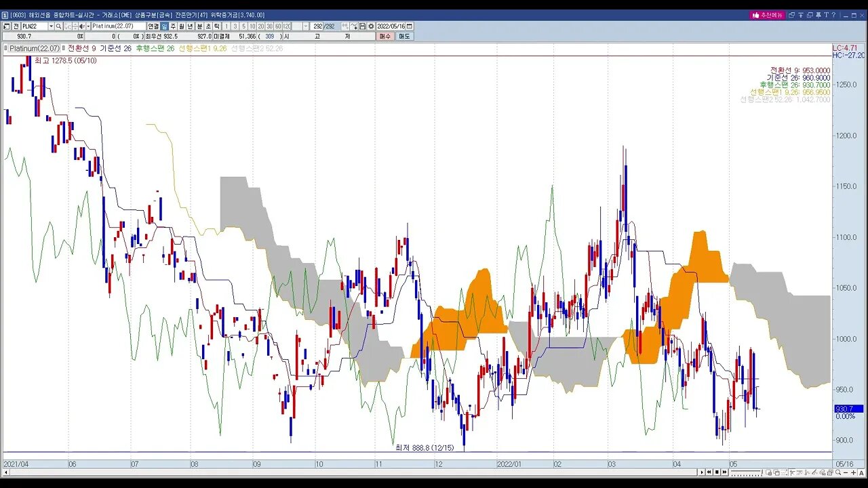
Task: Click the blue 930.7 current price marker
Action: click(x=848, y=409)
